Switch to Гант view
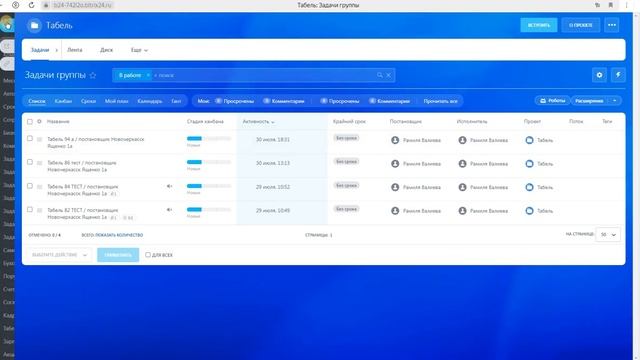Image resolution: width=640 pixels, height=360 pixels. (x=176, y=101)
